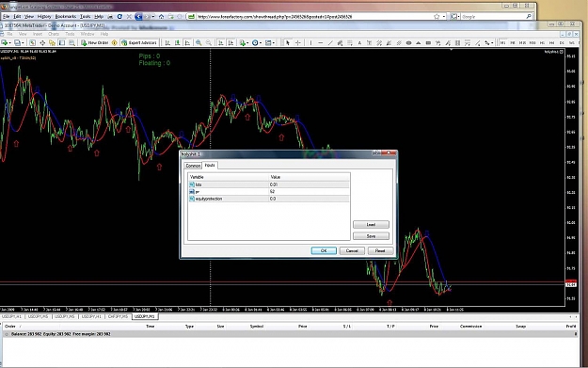Click OK in the dialog
The height and width of the screenshot is (368, 588).
[x=324, y=250]
